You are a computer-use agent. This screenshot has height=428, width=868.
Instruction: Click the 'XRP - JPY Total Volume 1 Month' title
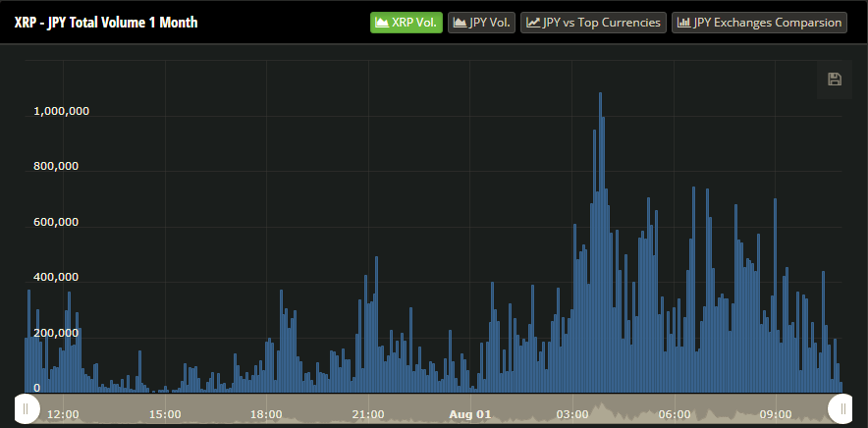point(106,23)
